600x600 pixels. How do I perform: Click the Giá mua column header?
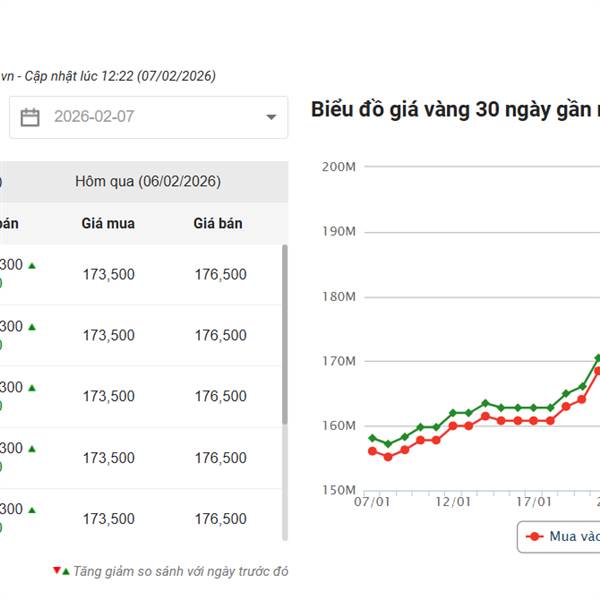[108, 223]
